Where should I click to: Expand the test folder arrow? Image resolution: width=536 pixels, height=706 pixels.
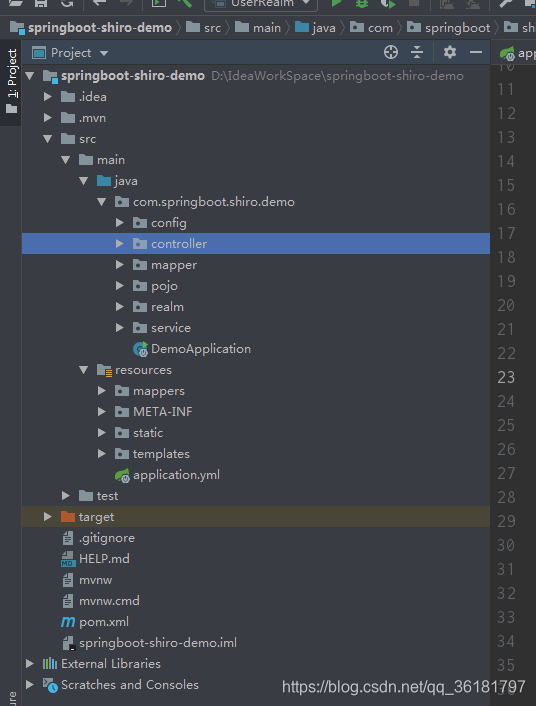tap(66, 496)
